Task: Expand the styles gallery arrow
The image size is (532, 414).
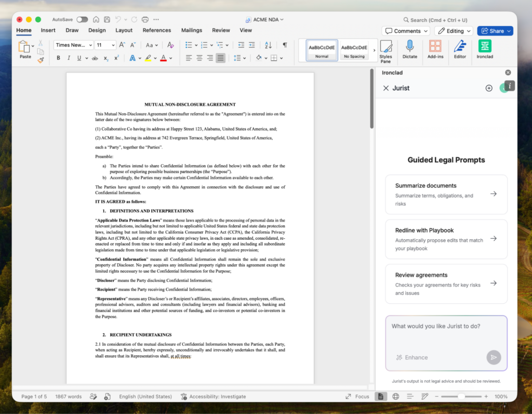Action: point(374,50)
